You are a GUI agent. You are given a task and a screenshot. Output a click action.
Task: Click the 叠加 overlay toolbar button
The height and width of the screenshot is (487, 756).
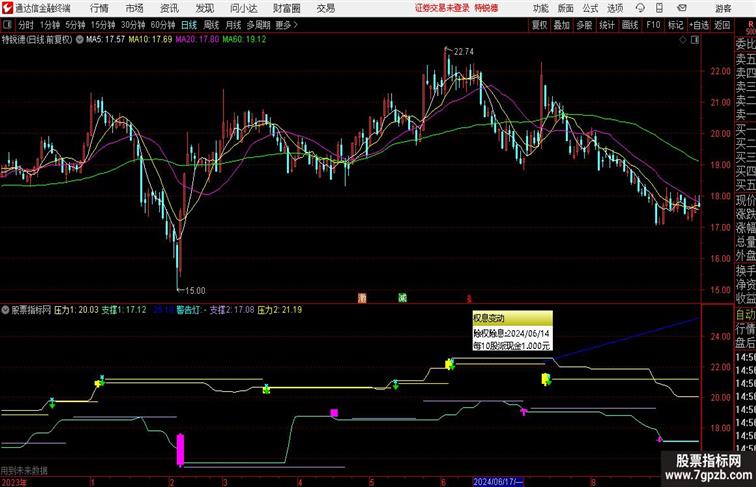pos(562,25)
